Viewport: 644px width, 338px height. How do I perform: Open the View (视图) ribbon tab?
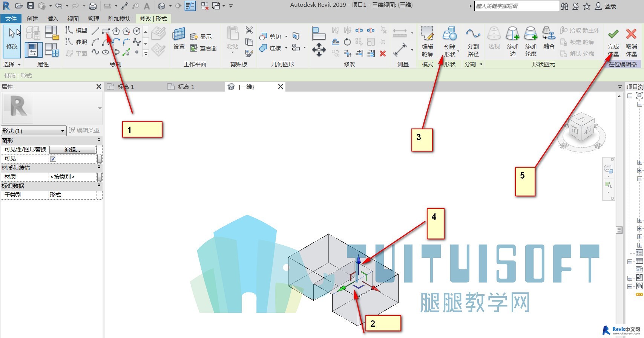tap(73, 18)
